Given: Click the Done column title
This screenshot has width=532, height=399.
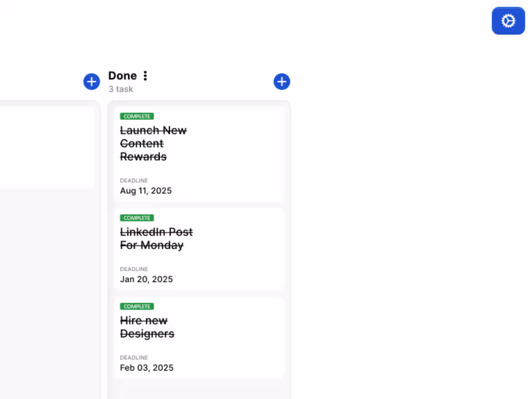Looking at the screenshot, I should [x=122, y=75].
